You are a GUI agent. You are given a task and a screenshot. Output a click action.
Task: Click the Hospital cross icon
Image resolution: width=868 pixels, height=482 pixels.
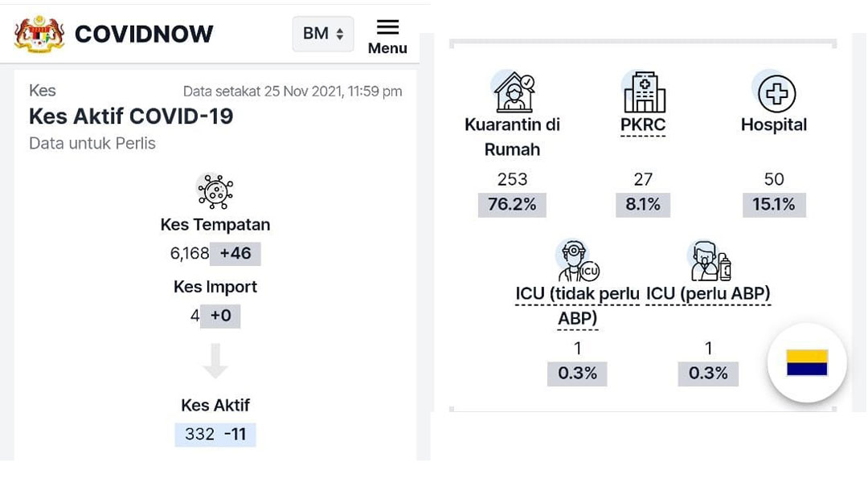pyautogui.click(x=775, y=93)
